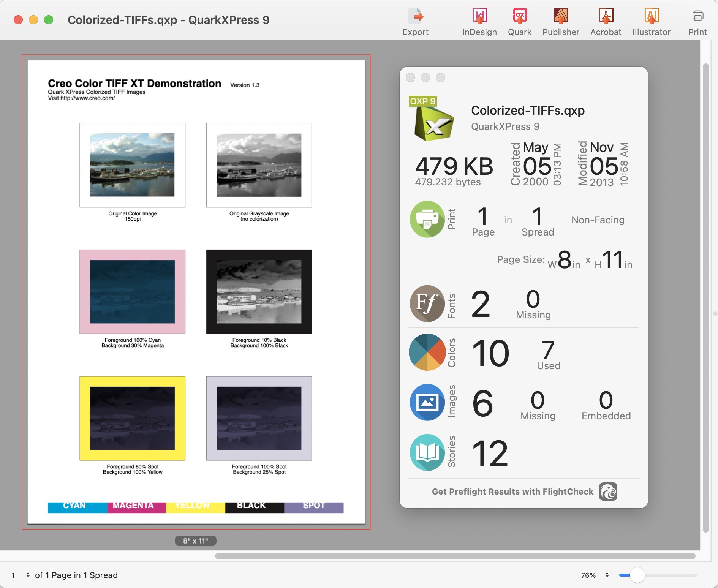Open the page number stepper
Screen dimensions: 718x588
click(28, 575)
